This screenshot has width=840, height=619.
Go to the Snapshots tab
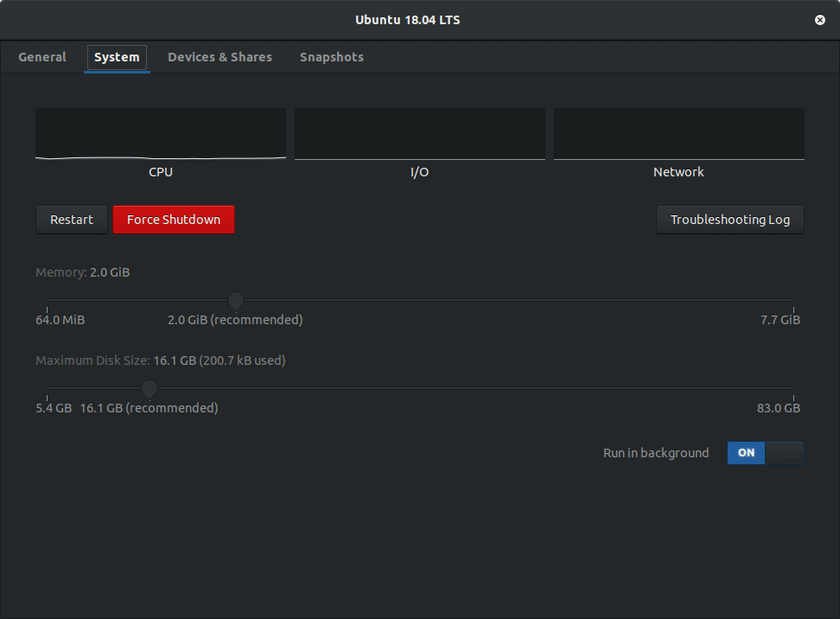pyautogui.click(x=332, y=57)
